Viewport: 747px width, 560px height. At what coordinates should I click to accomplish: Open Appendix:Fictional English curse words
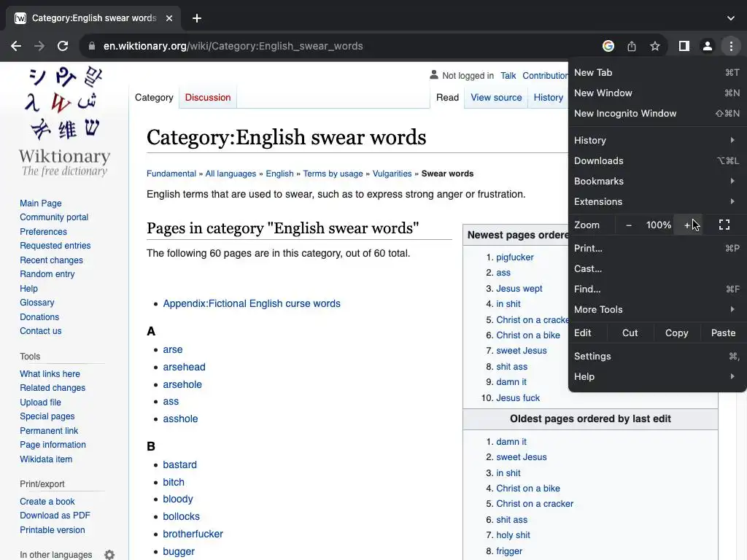point(252,303)
